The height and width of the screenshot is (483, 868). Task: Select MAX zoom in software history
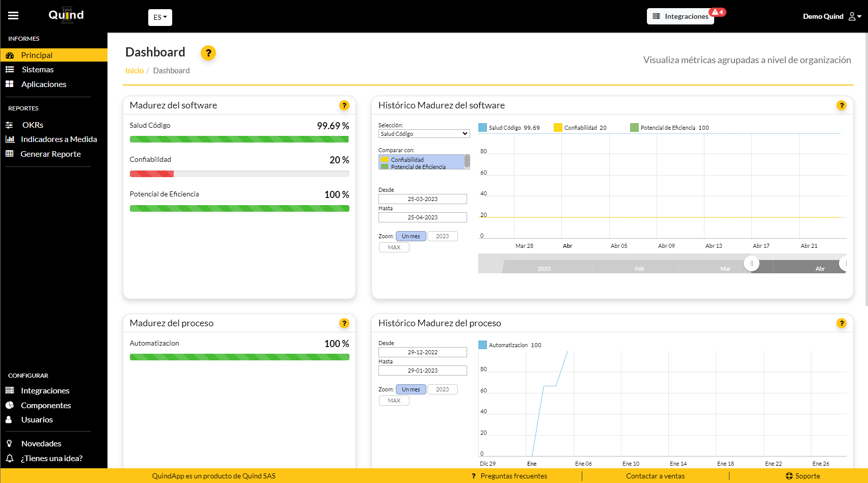(394, 247)
